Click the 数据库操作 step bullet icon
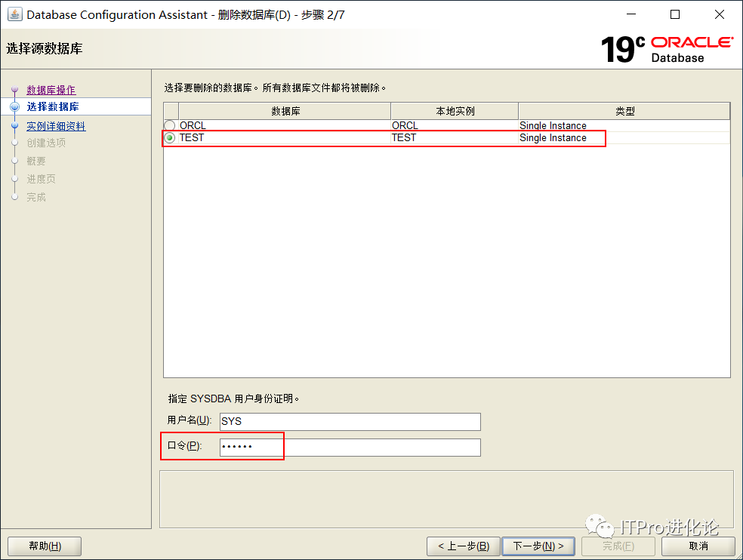 click(x=14, y=89)
